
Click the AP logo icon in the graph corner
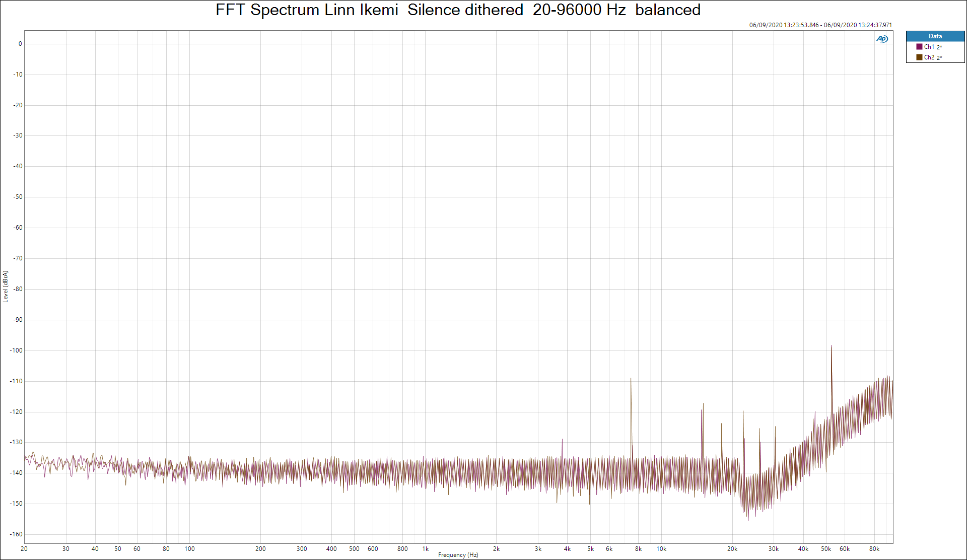pos(882,39)
